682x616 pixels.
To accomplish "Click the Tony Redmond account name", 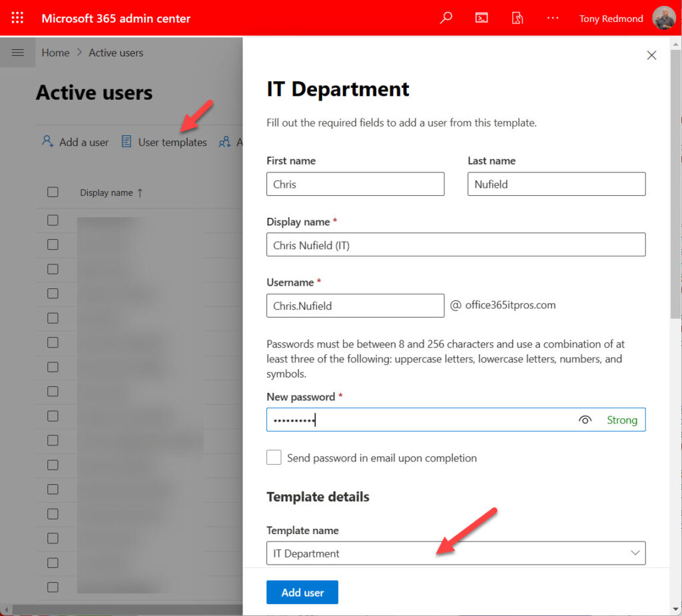I will coord(611,19).
